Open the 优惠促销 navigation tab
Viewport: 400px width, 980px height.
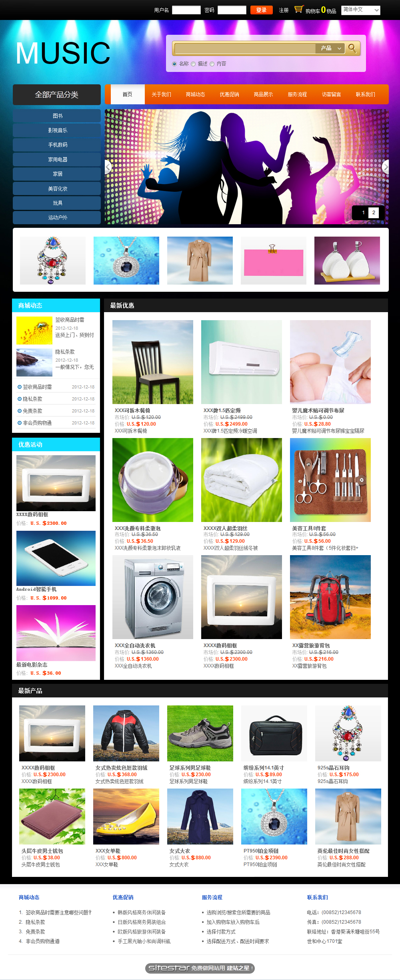click(229, 95)
